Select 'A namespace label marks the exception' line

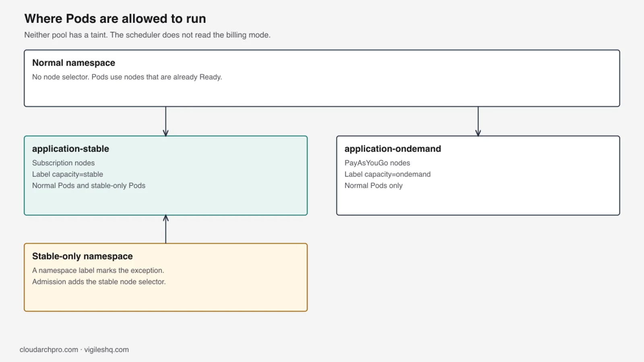tap(98, 270)
